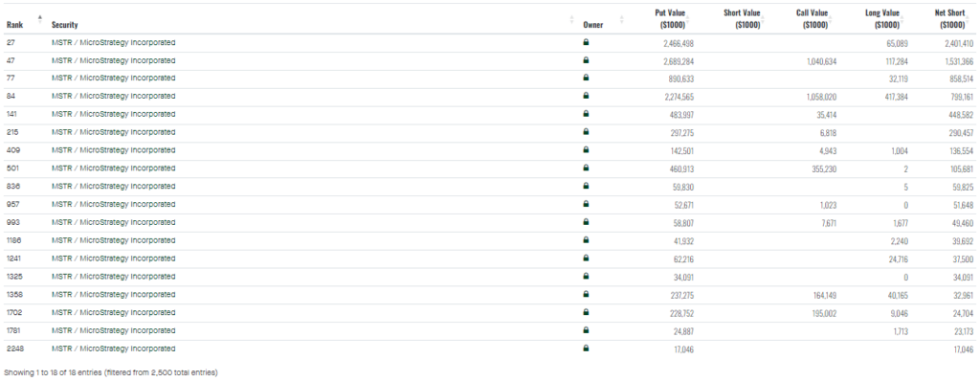Viewport: 980px width, 382px height.
Task: Select put value 2,689,284
Action: click(x=679, y=62)
